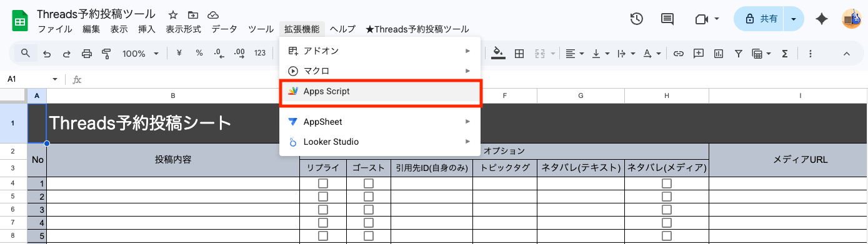
Task: Toggle ネタバレ(メディア) checkbox in row No 5
Action: tap(667, 236)
